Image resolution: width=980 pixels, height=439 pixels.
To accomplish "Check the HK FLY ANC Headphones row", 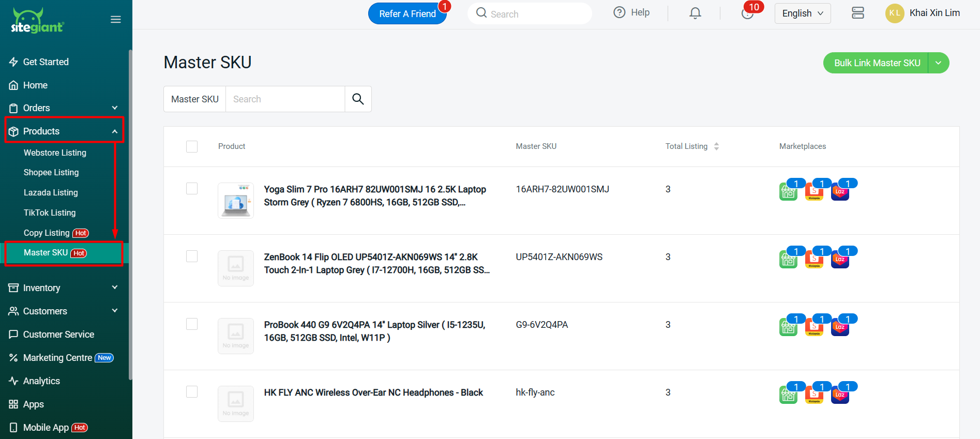I will [192, 392].
